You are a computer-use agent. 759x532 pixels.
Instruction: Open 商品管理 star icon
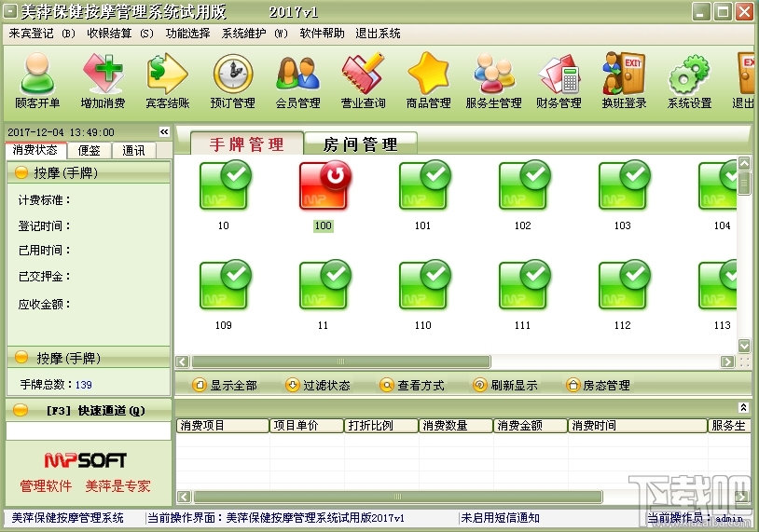428,80
